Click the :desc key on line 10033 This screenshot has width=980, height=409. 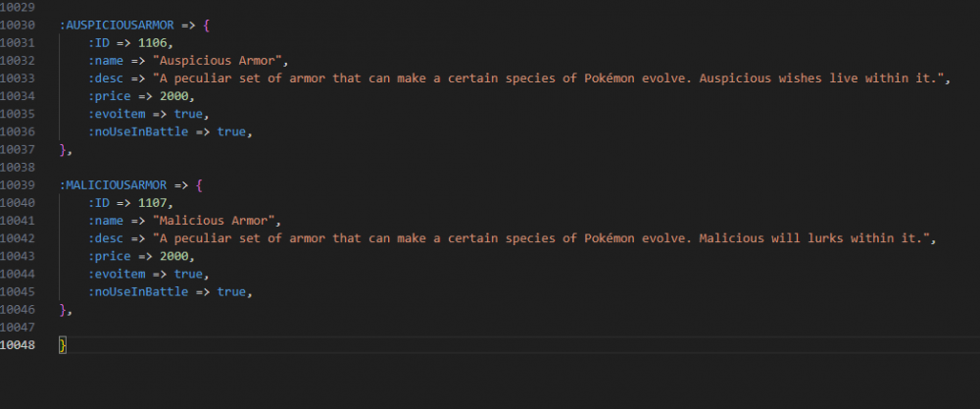click(106, 78)
